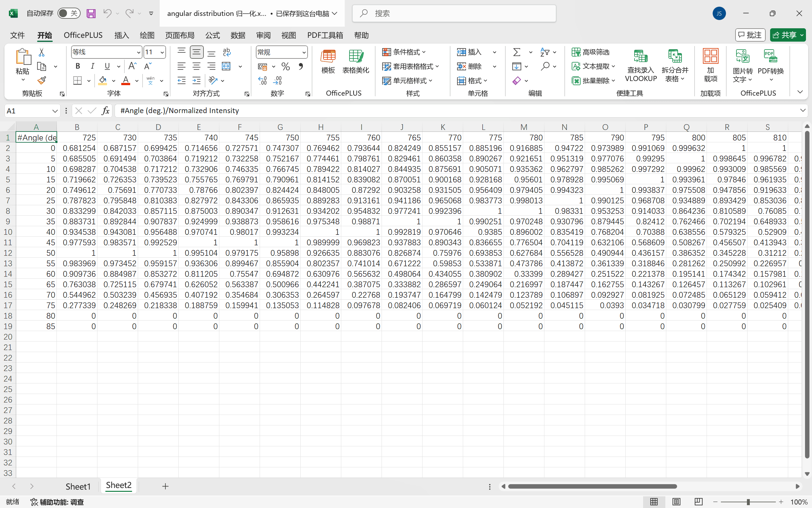
Task: Switch to the 公式 Formulas tab
Action: click(x=212, y=35)
